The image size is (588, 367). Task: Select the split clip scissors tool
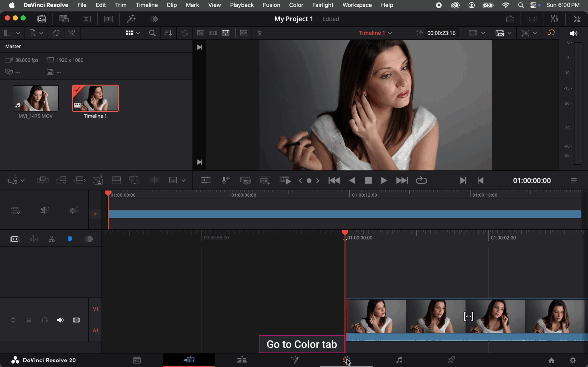51,239
